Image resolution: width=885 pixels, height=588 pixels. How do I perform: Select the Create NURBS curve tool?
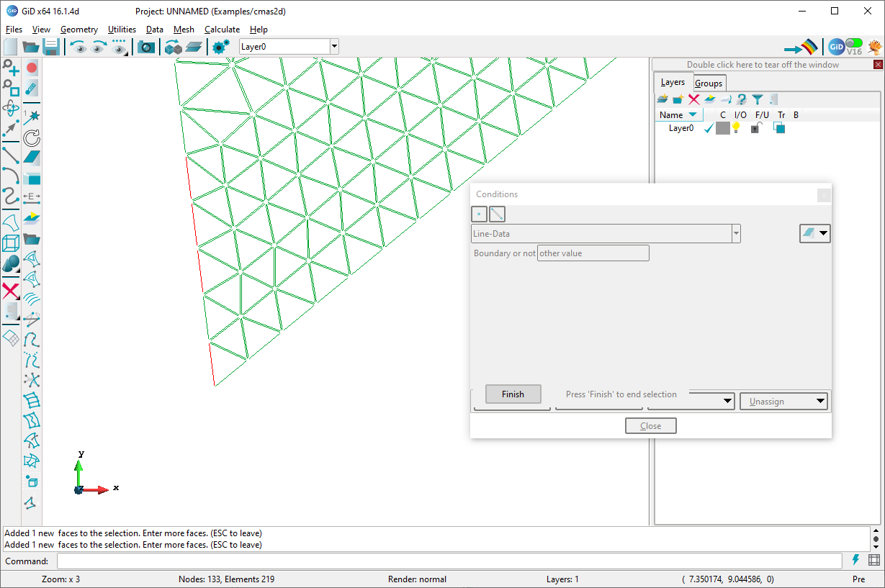pyautogui.click(x=11, y=196)
